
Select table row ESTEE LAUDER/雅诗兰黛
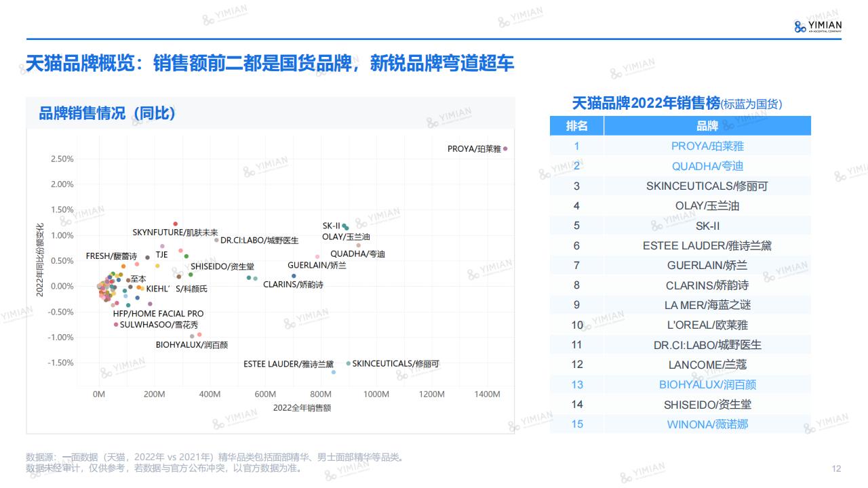click(680, 245)
